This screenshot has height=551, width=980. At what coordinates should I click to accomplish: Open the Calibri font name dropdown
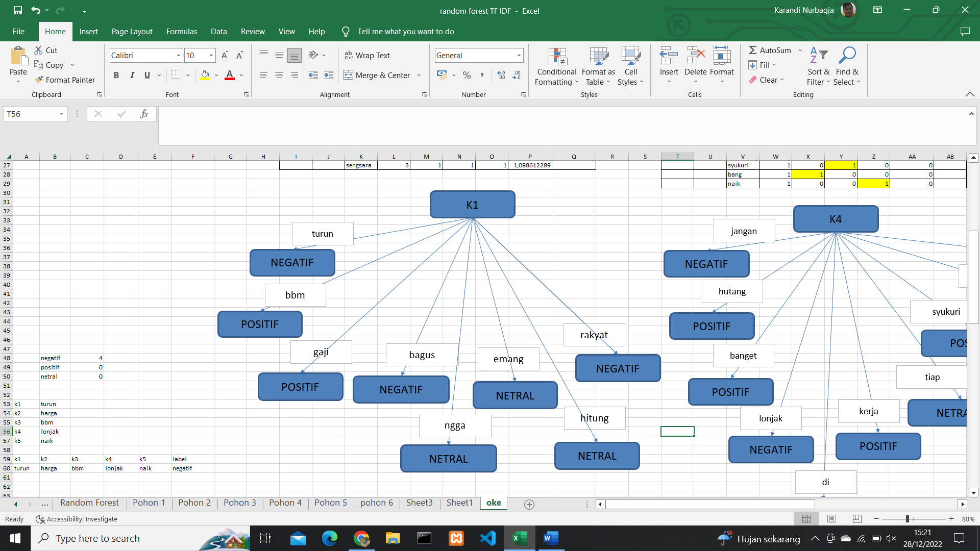tap(179, 55)
